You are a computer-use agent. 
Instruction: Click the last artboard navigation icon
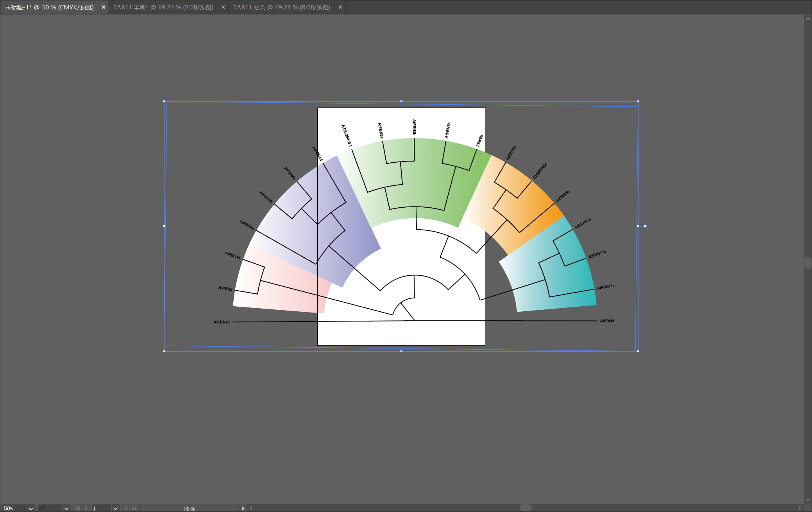[x=134, y=508]
